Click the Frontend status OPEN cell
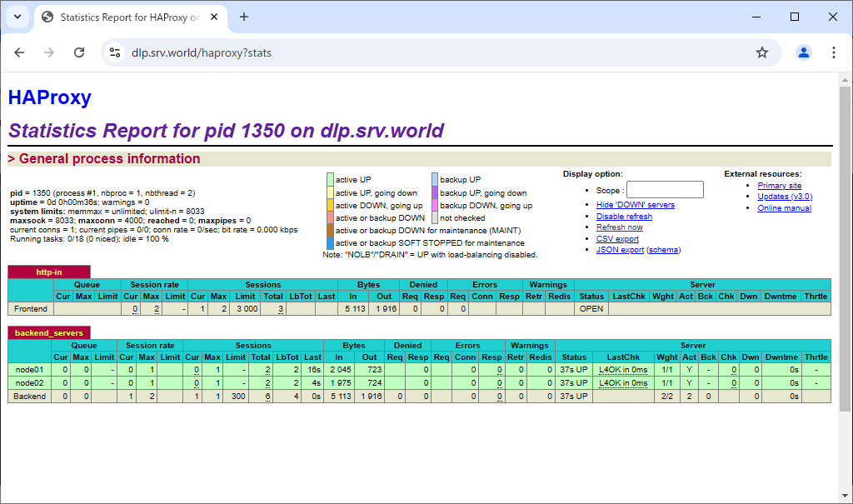Viewport: 853px width, 504px height. tap(591, 308)
